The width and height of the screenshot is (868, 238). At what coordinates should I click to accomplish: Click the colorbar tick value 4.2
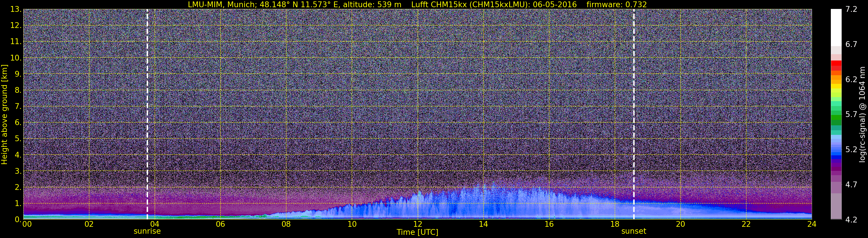[x=851, y=220]
